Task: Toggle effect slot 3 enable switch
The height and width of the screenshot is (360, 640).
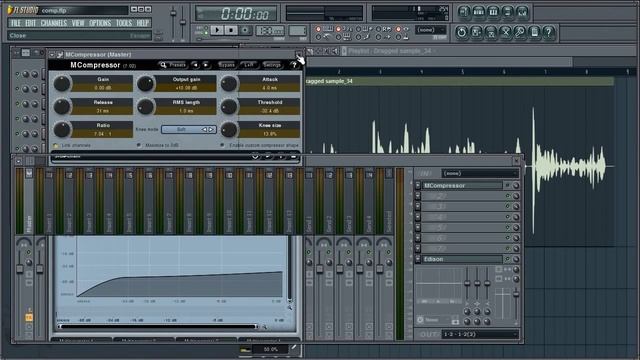Action: [x=508, y=207]
